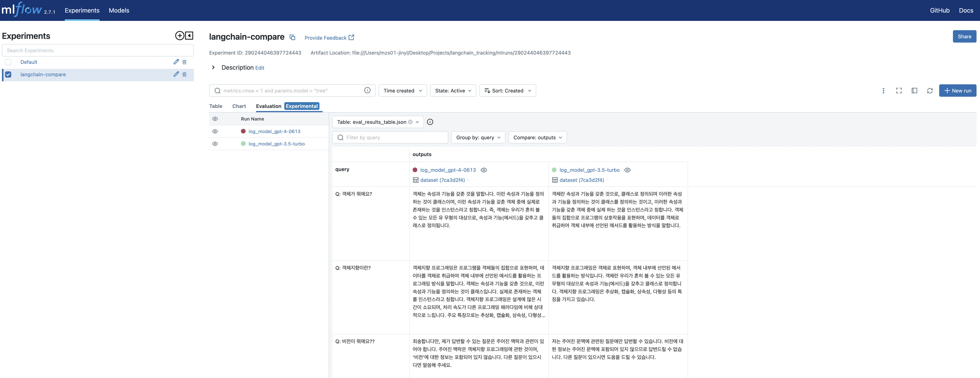Create a new experiment with the plus icon
This screenshot has height=378, width=980.
click(179, 36)
